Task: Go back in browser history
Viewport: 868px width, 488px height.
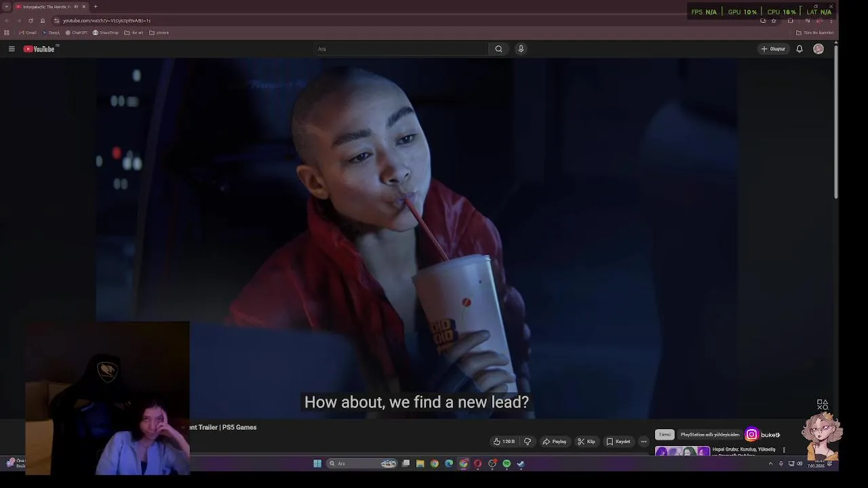Action: tap(7, 20)
